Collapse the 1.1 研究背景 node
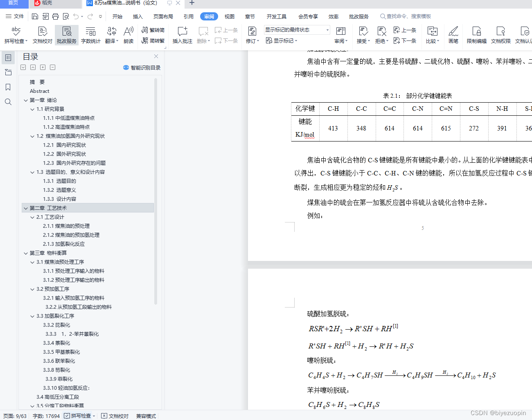The width and height of the screenshot is (532, 420). coord(32,109)
